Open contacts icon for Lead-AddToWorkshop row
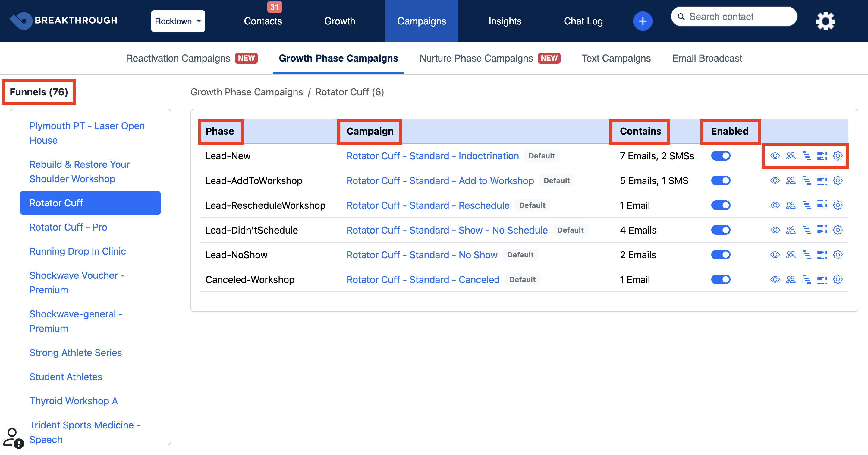 [x=790, y=180]
